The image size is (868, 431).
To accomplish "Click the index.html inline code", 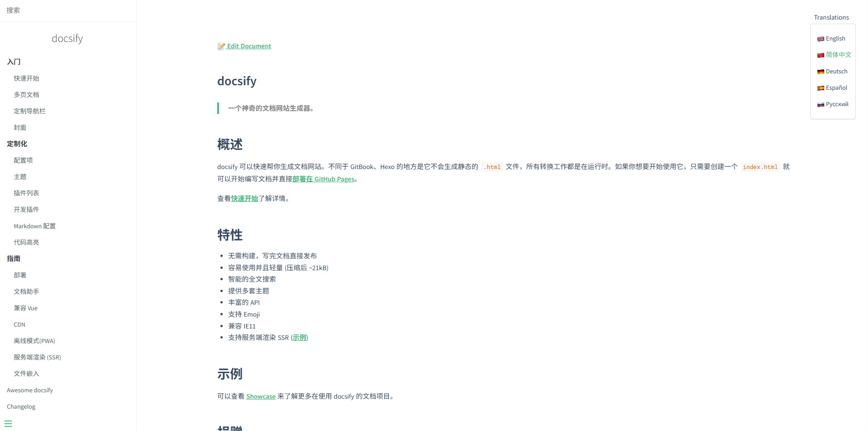I will pyautogui.click(x=760, y=167).
